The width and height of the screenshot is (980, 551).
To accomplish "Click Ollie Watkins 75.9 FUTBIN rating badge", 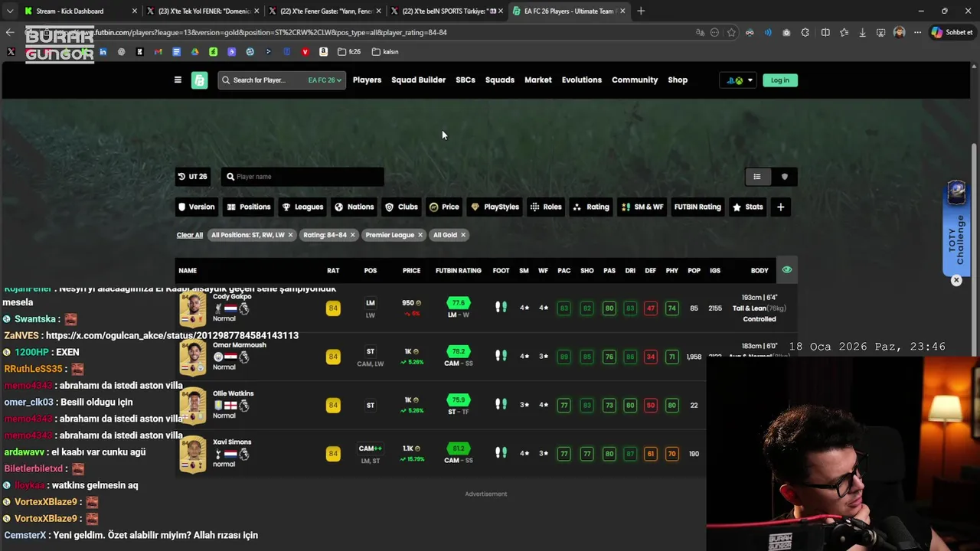I will 459,399.
